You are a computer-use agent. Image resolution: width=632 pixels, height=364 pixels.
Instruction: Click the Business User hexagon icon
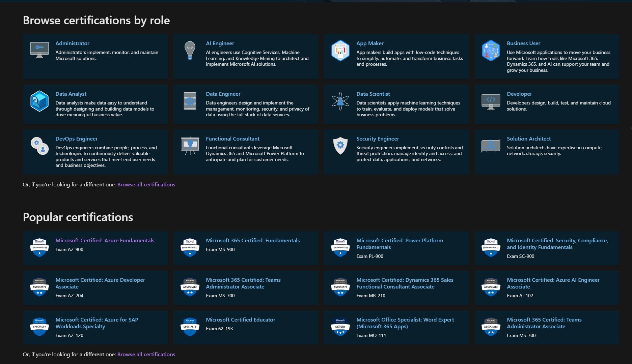pos(491,51)
